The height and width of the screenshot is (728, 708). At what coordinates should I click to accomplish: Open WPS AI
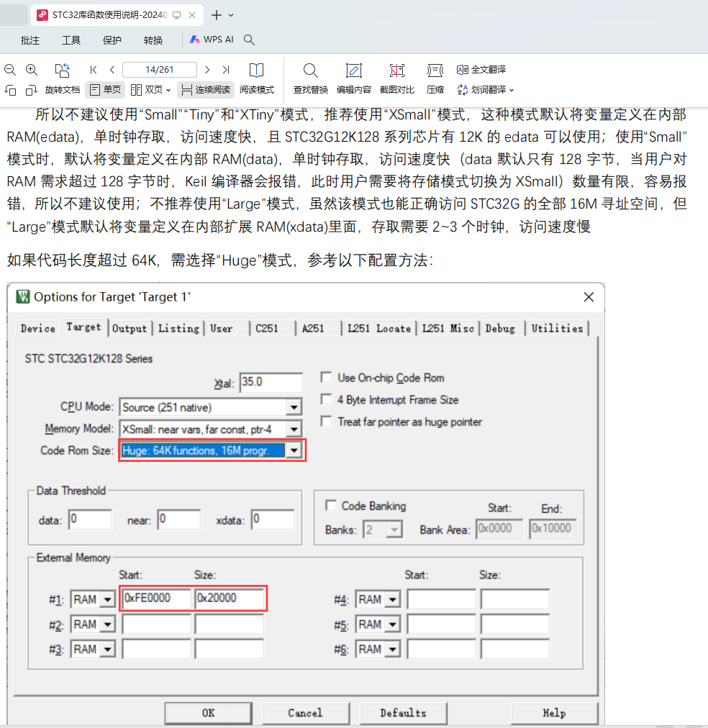pyautogui.click(x=212, y=40)
